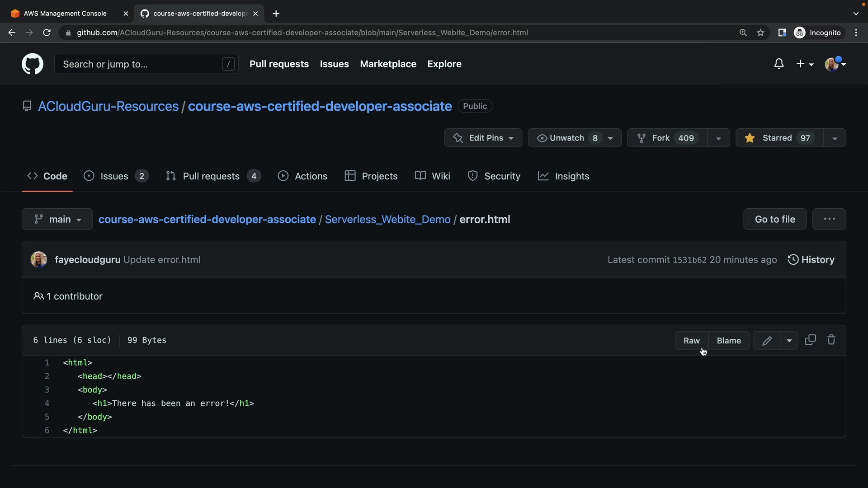Click the Raw button
868x488 pixels.
691,341
